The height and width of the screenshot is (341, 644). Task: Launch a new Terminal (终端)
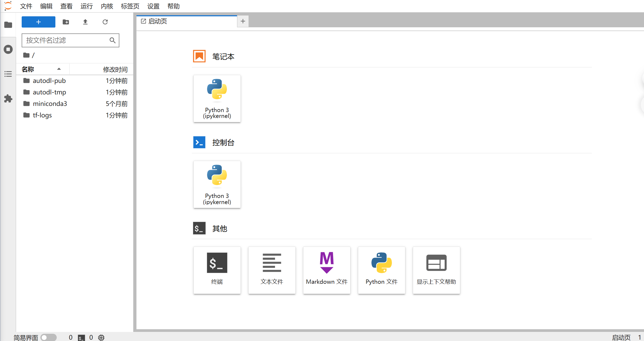pos(217,270)
